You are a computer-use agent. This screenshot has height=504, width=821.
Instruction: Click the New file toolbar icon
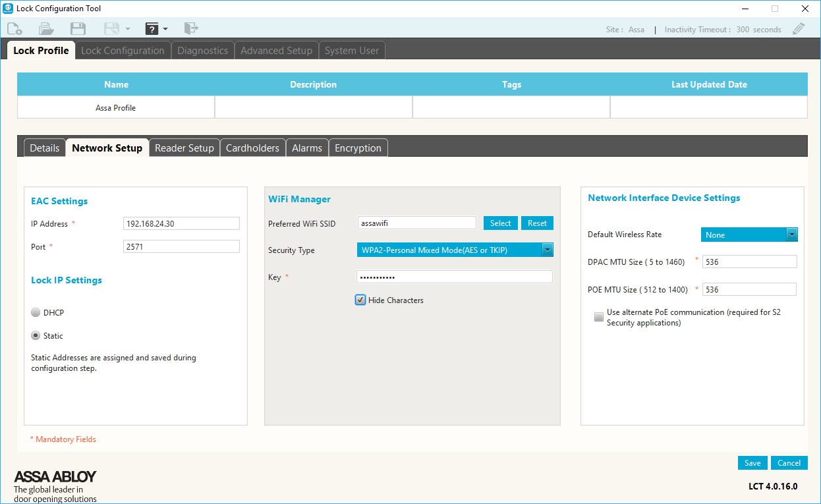(14, 28)
